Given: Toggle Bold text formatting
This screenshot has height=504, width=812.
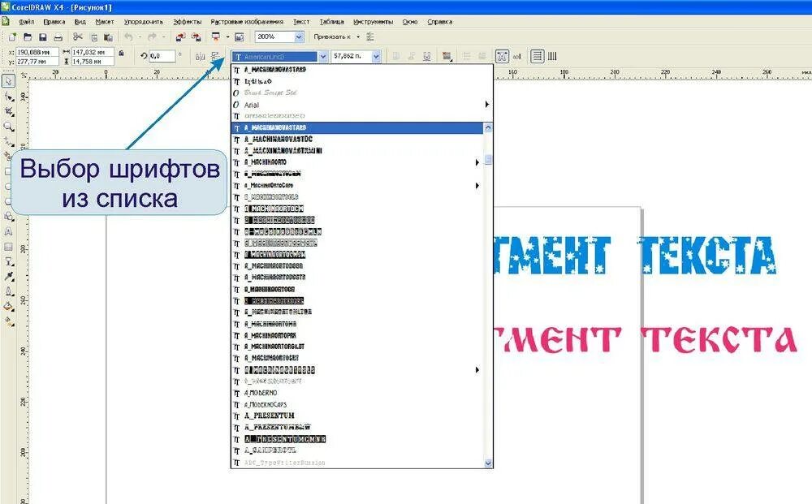Looking at the screenshot, I should tap(396, 56).
